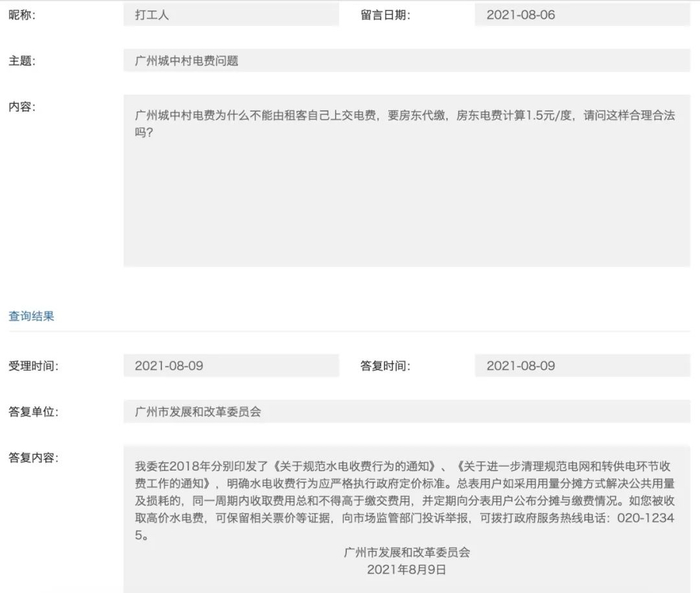Click the subject field 广州城中村电费问题
The height and width of the screenshot is (593, 700).
coord(407,60)
